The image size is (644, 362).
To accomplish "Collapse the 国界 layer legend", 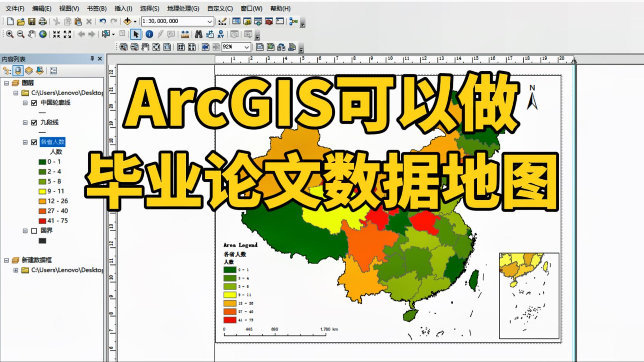I will [25, 231].
